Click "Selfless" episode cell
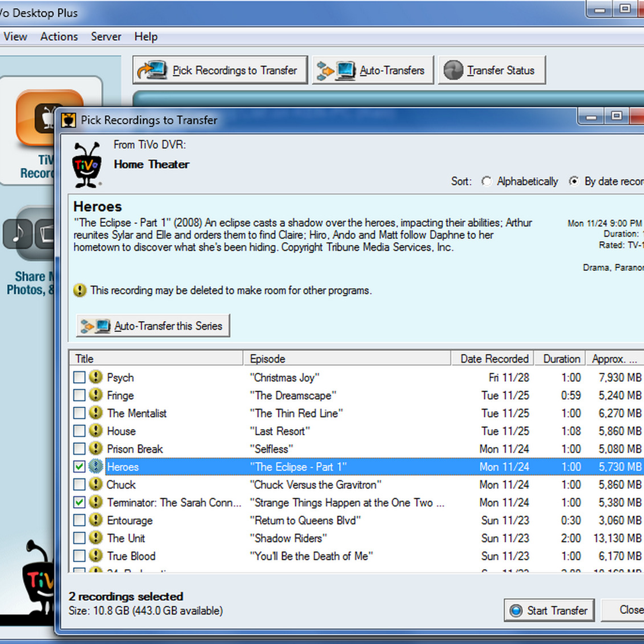 [271, 449]
